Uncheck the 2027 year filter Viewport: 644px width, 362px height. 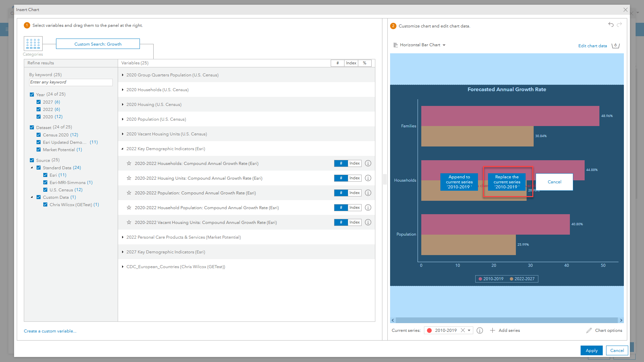tap(39, 102)
